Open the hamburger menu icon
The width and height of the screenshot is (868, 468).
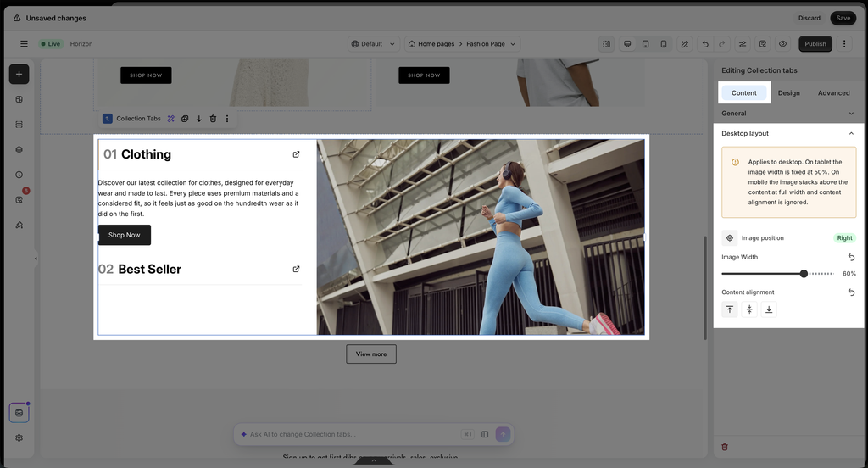24,44
